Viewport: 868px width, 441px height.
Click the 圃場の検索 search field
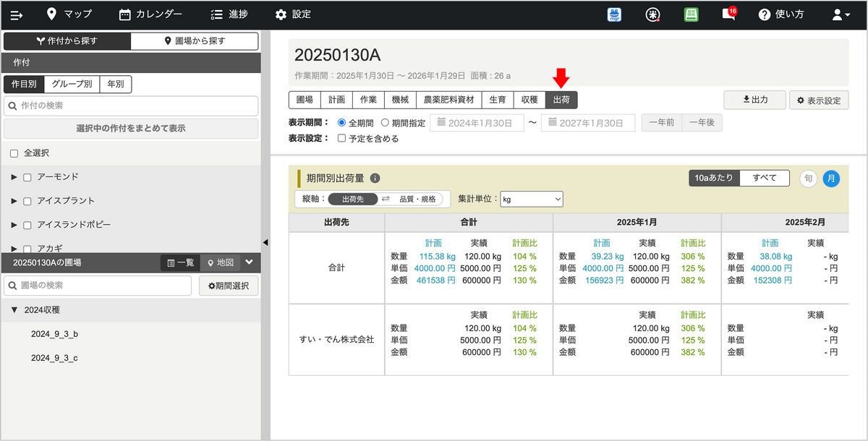click(98, 286)
